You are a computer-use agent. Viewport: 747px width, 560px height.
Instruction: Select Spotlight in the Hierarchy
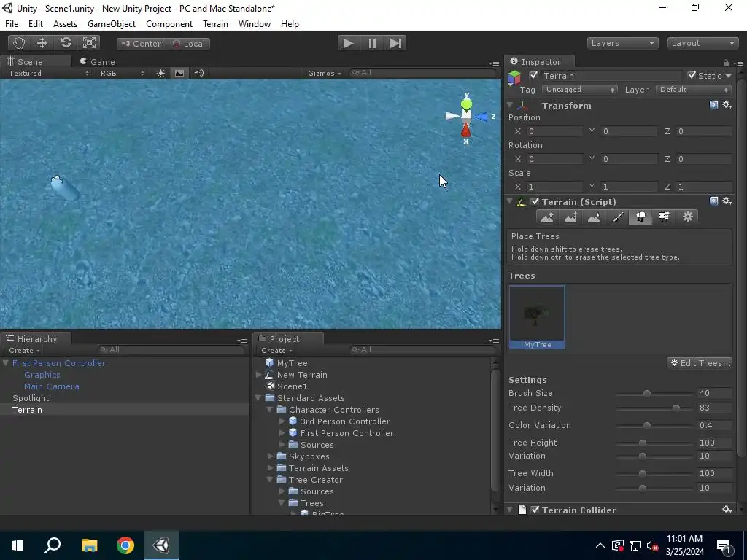click(x=31, y=398)
